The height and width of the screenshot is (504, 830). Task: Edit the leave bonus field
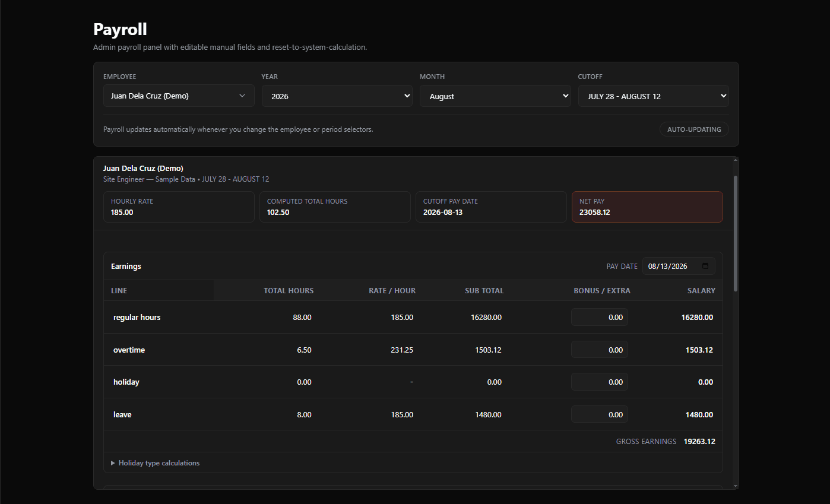[x=600, y=414]
